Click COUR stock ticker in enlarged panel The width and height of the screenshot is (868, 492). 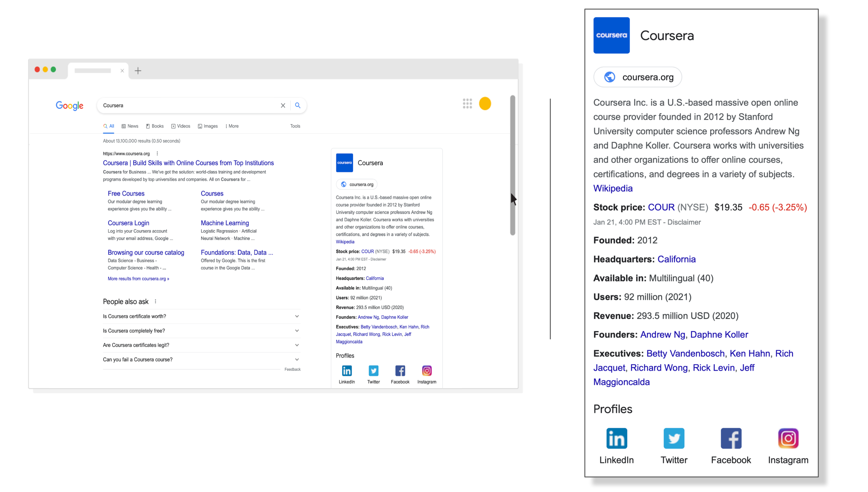(x=661, y=207)
